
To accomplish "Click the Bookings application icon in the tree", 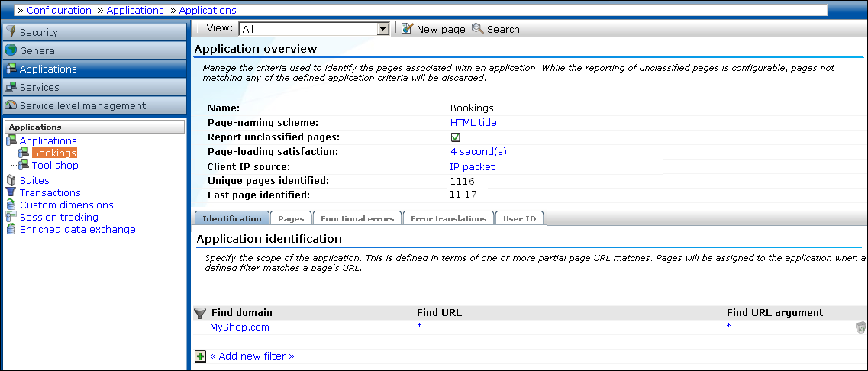I will pos(24,153).
